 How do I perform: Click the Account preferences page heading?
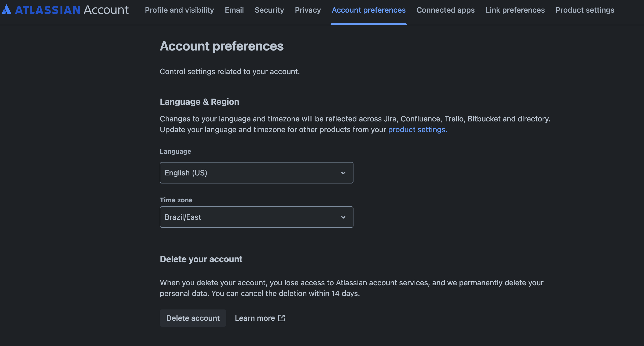[221, 46]
